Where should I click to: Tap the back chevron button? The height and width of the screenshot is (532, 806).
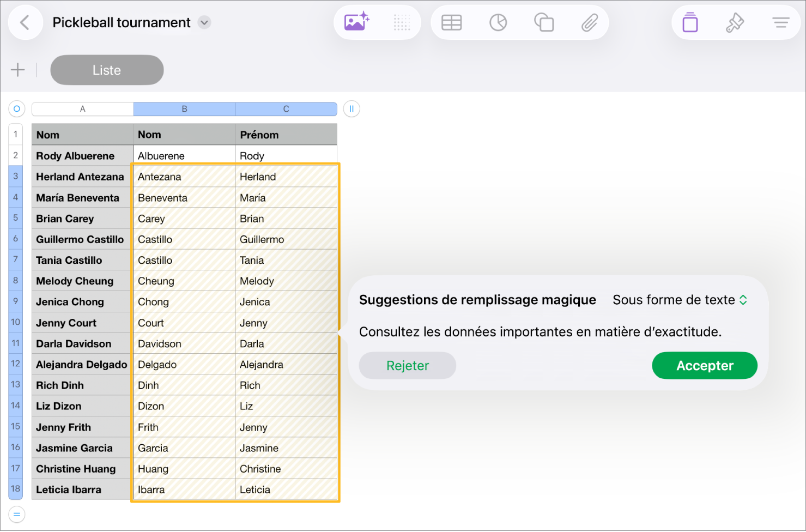(25, 22)
